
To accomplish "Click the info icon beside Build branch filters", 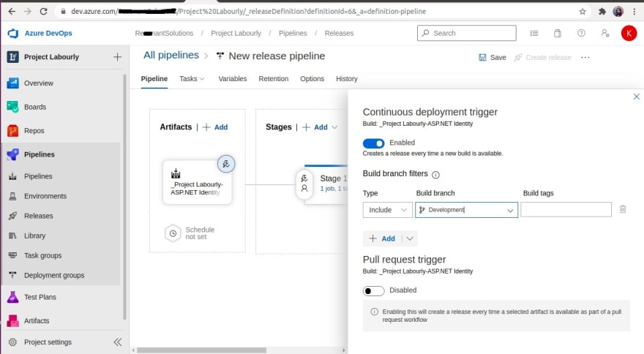I will (435, 175).
